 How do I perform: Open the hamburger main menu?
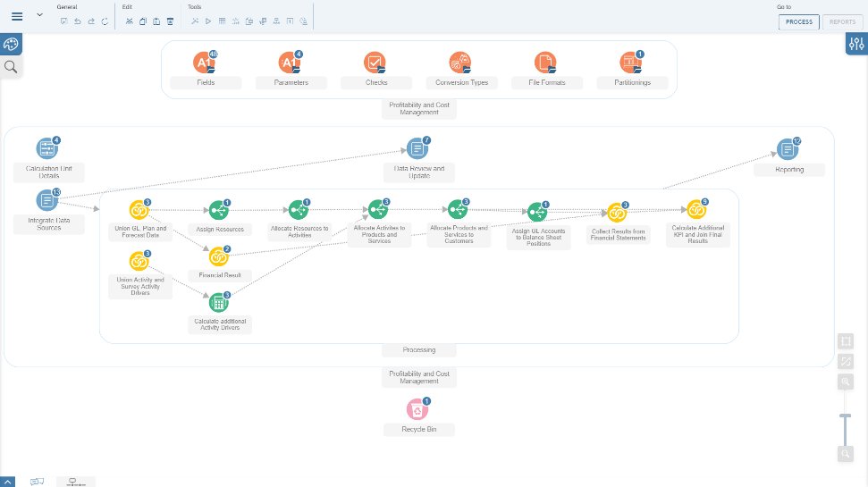click(17, 17)
